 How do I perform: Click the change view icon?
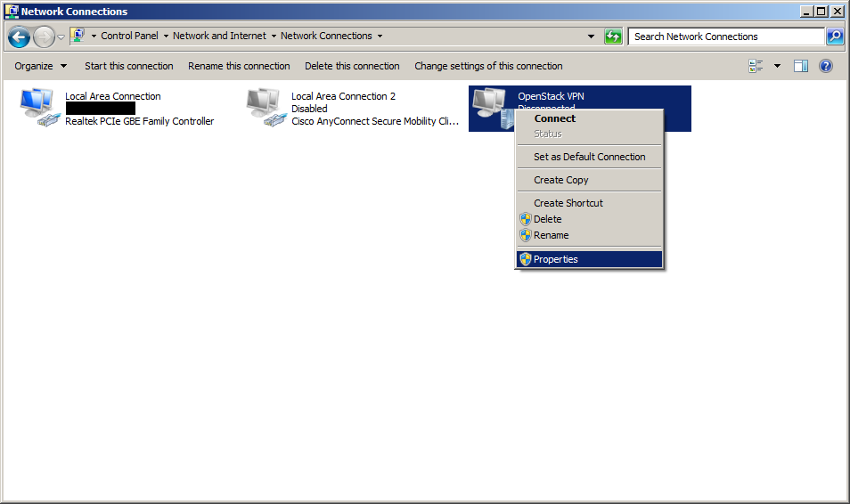pyautogui.click(x=756, y=66)
